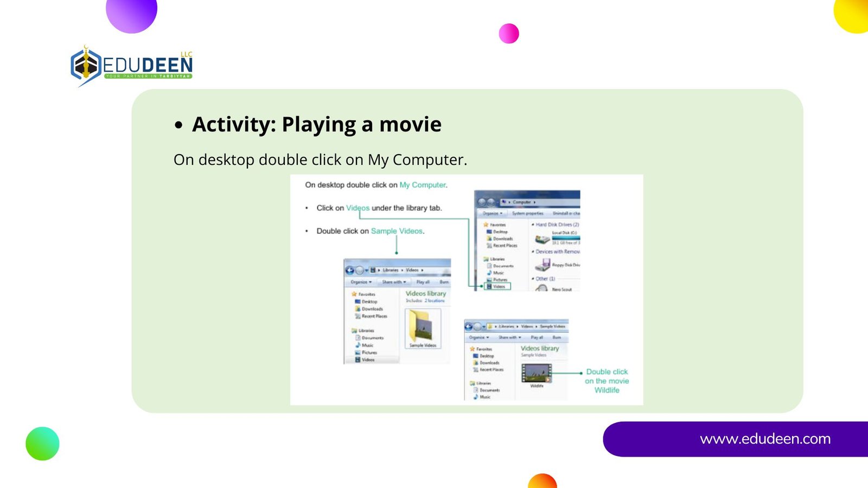Image resolution: width=868 pixels, height=488 pixels.
Task: Open Organize dropdown in the Computer window
Action: click(492, 213)
